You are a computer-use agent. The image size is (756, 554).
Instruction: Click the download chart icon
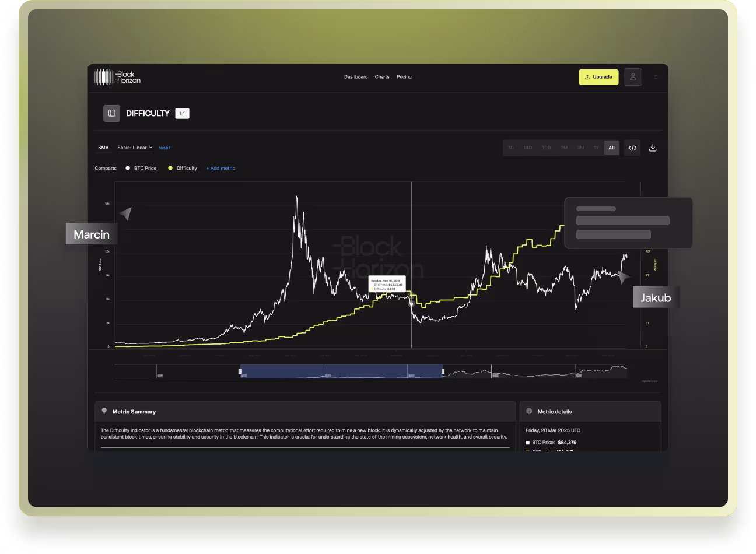pyautogui.click(x=653, y=148)
